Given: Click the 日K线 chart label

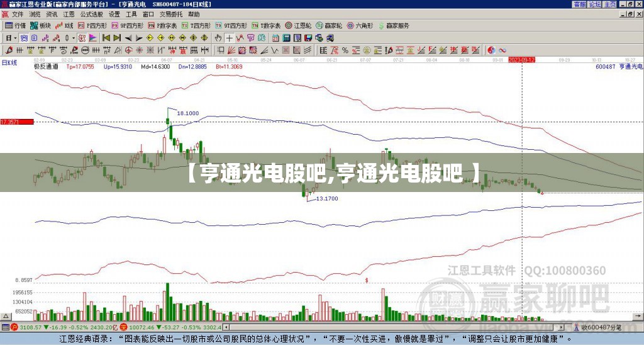Looking at the screenshot, I should pyautogui.click(x=9, y=62).
